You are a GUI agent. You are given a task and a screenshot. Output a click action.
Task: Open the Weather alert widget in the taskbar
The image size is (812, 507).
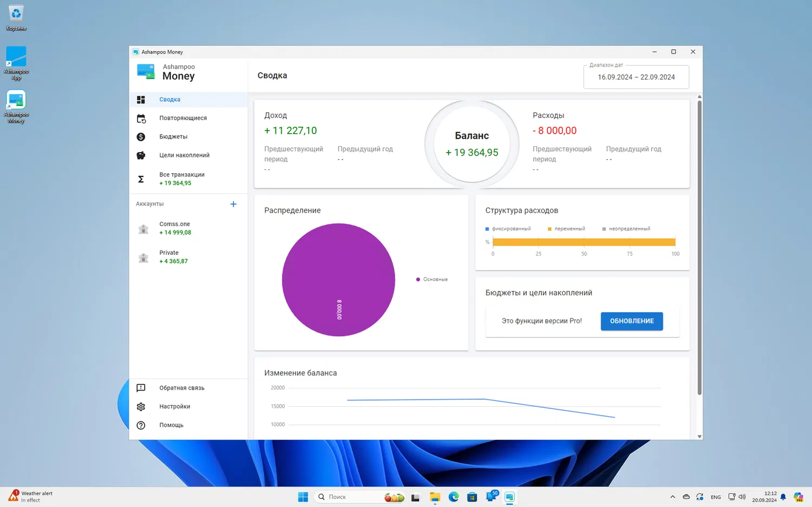(31, 497)
